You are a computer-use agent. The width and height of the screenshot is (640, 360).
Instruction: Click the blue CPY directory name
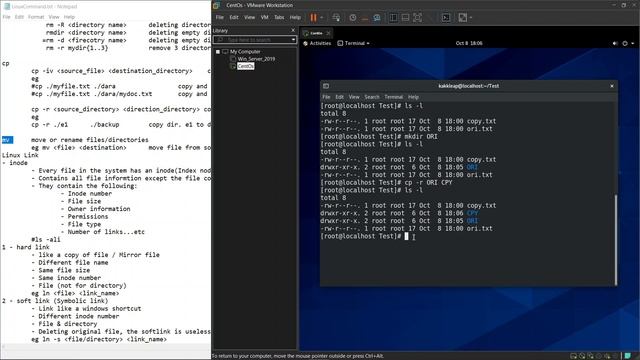(472, 213)
